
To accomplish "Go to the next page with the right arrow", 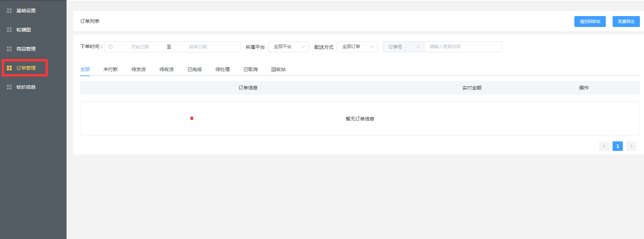I will pyautogui.click(x=631, y=146).
